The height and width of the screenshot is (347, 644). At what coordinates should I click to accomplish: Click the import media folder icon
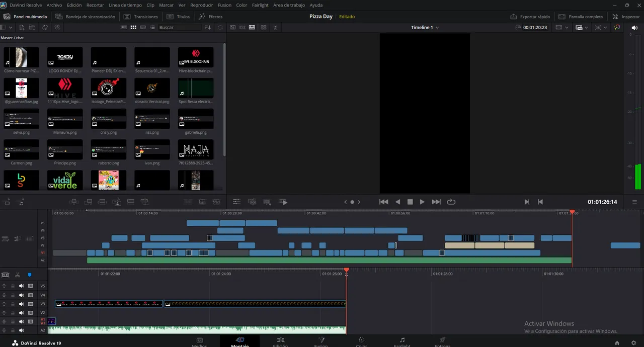(x=31, y=27)
